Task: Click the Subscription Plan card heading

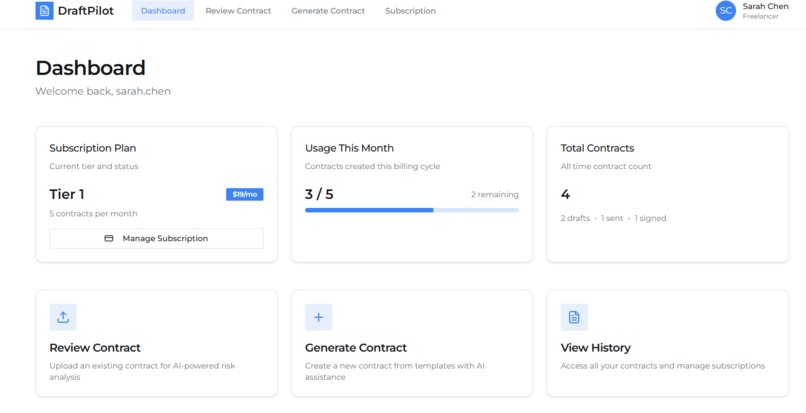Action: (93, 148)
